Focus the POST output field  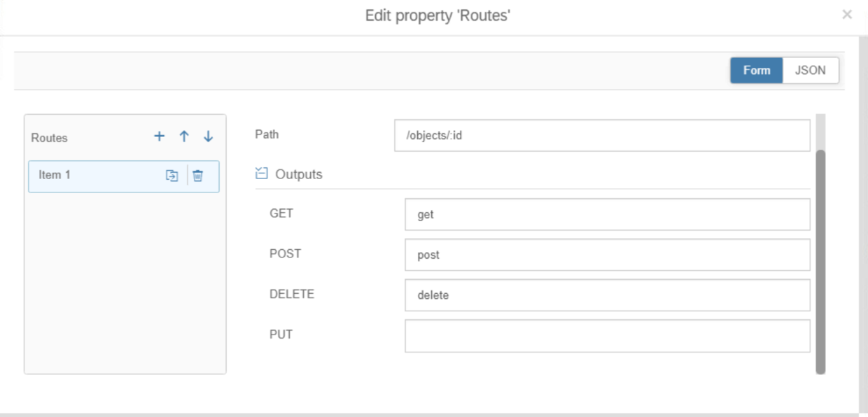click(x=607, y=255)
